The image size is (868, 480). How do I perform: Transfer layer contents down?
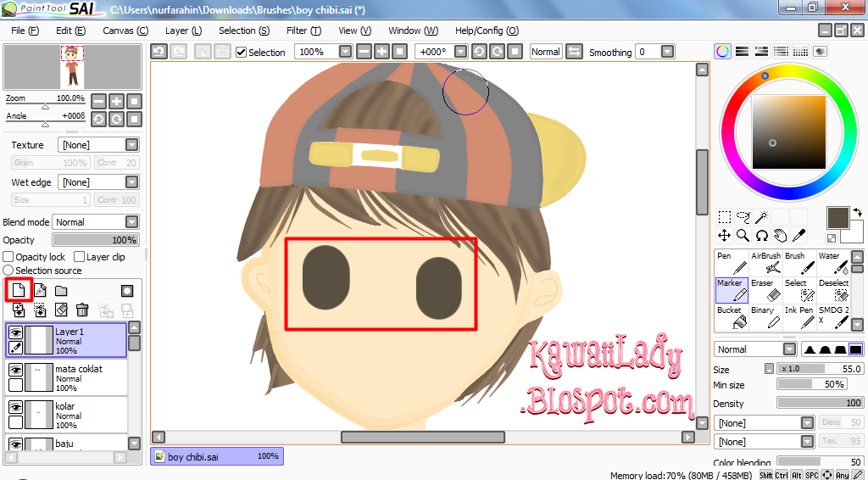point(19,310)
